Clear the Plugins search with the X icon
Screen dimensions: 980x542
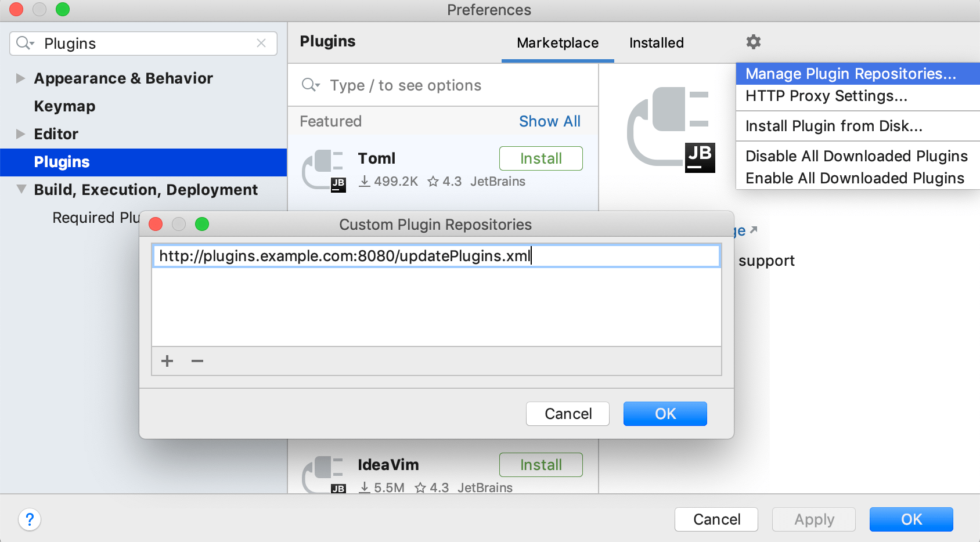click(262, 44)
